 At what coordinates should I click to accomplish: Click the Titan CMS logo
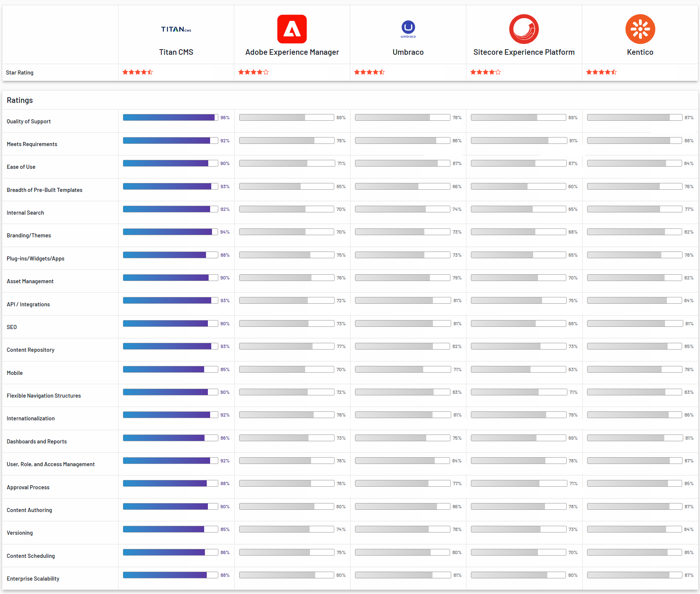tap(176, 29)
